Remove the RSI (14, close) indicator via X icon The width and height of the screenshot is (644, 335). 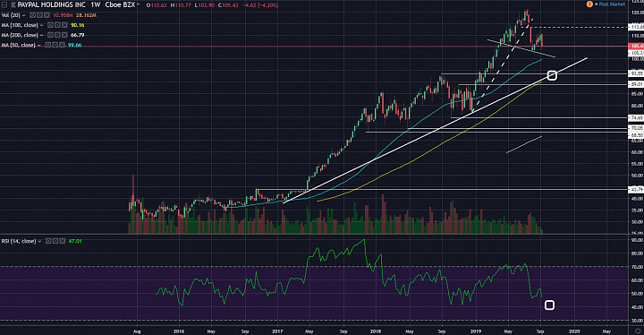click(x=63, y=241)
